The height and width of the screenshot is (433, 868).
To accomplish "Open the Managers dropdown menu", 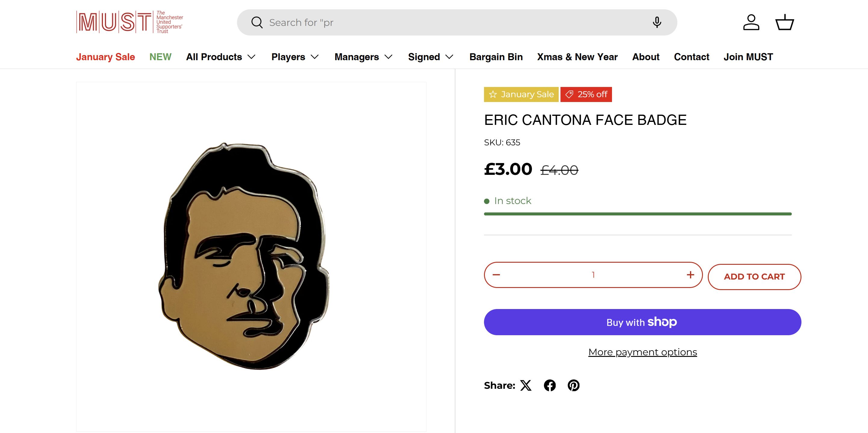I will 363,57.
